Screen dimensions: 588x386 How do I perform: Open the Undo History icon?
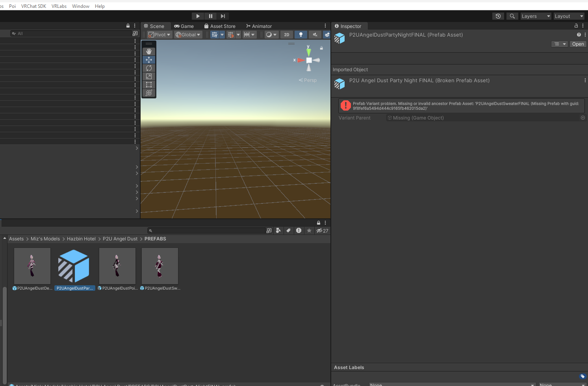point(498,16)
